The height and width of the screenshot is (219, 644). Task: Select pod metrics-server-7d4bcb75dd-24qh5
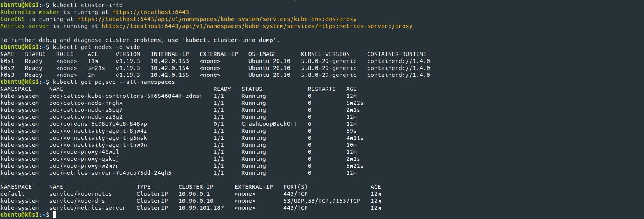(x=110, y=173)
